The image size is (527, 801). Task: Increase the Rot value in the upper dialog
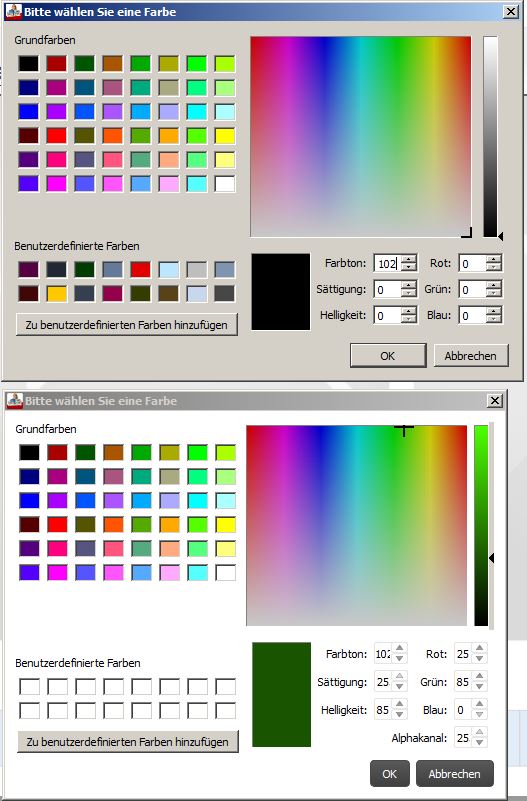point(493,259)
